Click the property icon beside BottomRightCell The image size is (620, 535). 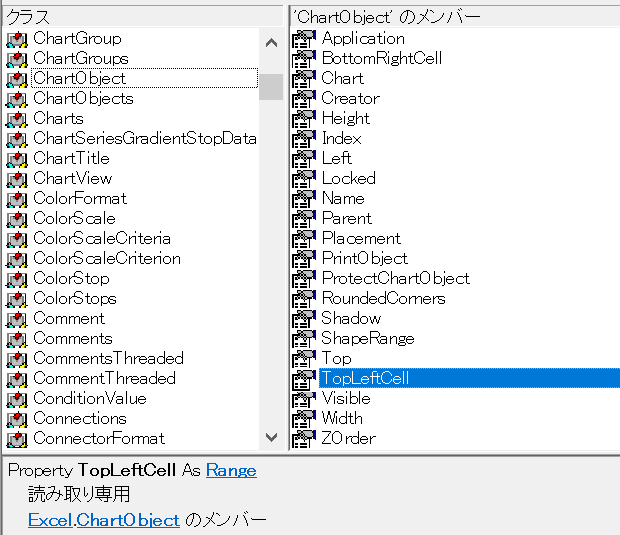click(x=304, y=59)
